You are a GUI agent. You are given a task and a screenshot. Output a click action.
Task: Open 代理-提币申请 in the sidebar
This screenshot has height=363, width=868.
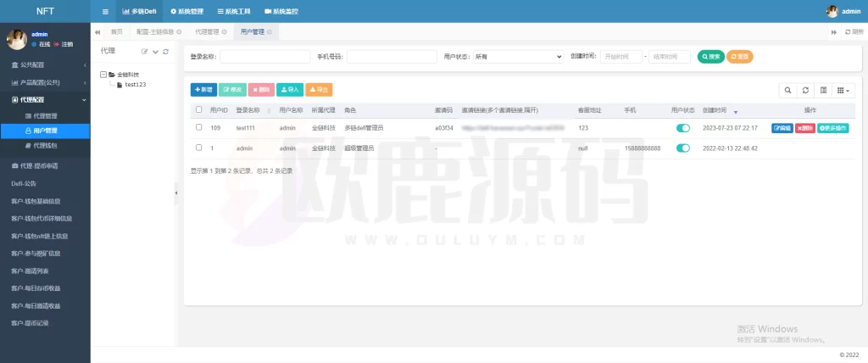tap(45, 165)
